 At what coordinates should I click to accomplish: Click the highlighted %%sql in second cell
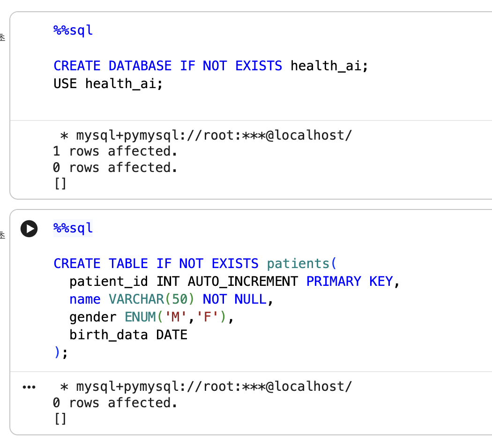pos(73,228)
